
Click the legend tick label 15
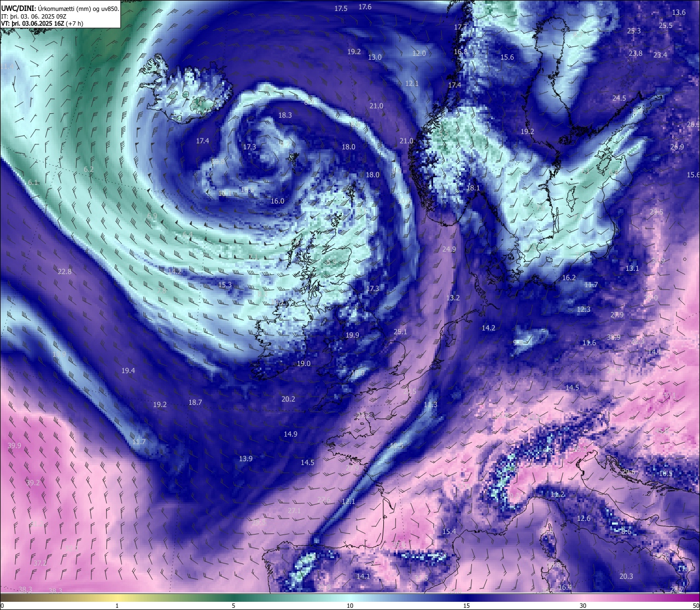[466, 606]
